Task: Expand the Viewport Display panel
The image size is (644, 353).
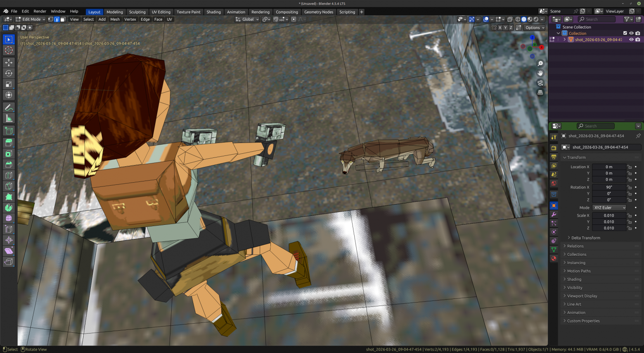Action: (x=582, y=296)
